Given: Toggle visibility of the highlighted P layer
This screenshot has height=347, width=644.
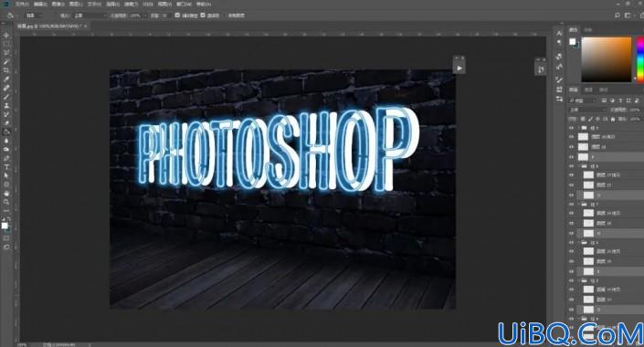Looking at the screenshot, I should coord(571,157).
